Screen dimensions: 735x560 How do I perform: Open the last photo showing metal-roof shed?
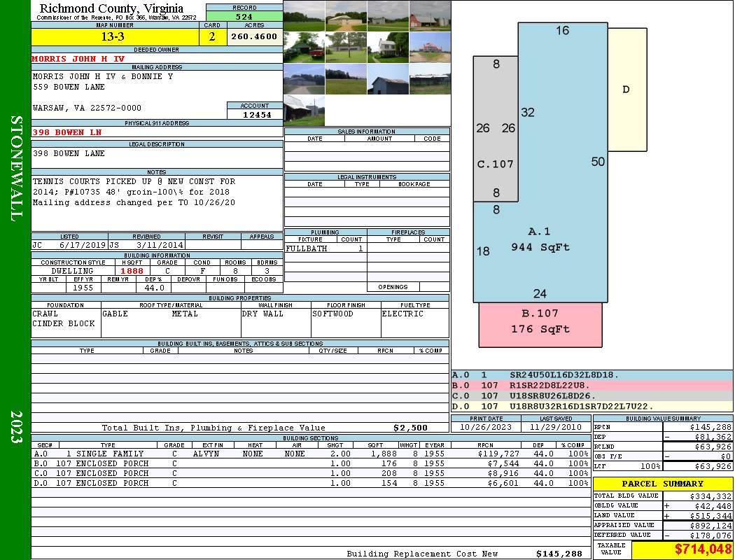(304, 111)
